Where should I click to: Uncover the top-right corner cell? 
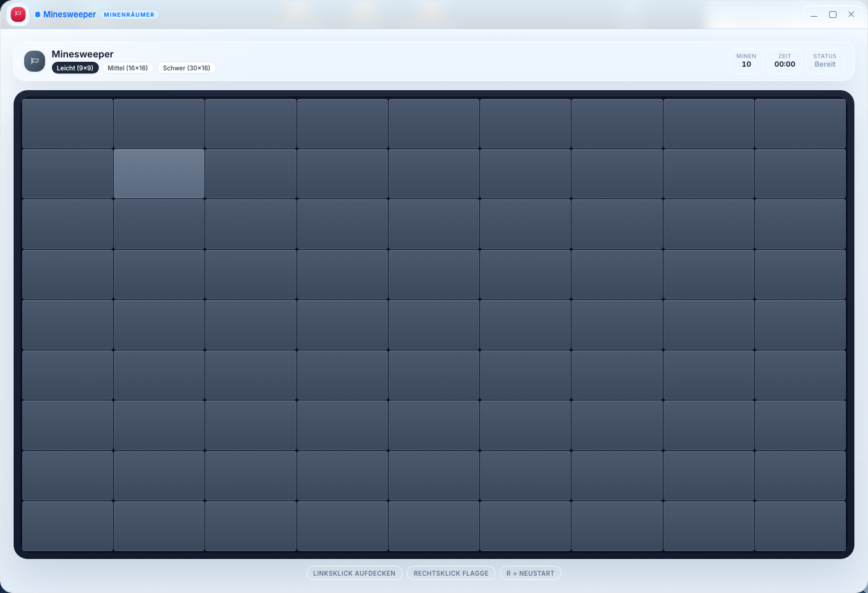(x=800, y=123)
